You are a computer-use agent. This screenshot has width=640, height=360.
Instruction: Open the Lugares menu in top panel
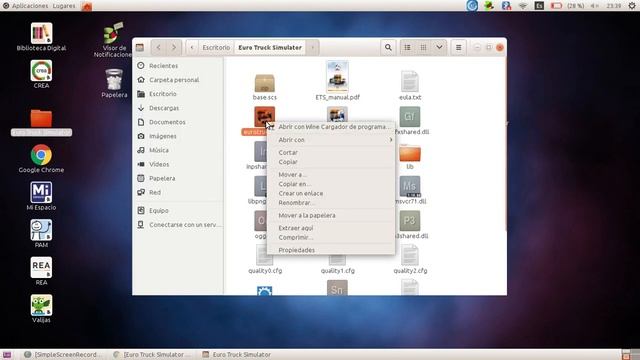pyautogui.click(x=64, y=6)
